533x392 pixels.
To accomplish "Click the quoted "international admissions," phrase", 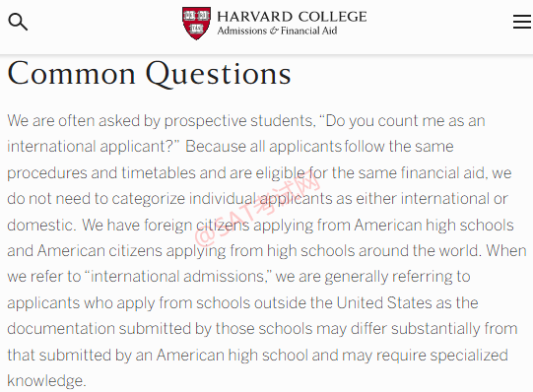I will 176,277.
